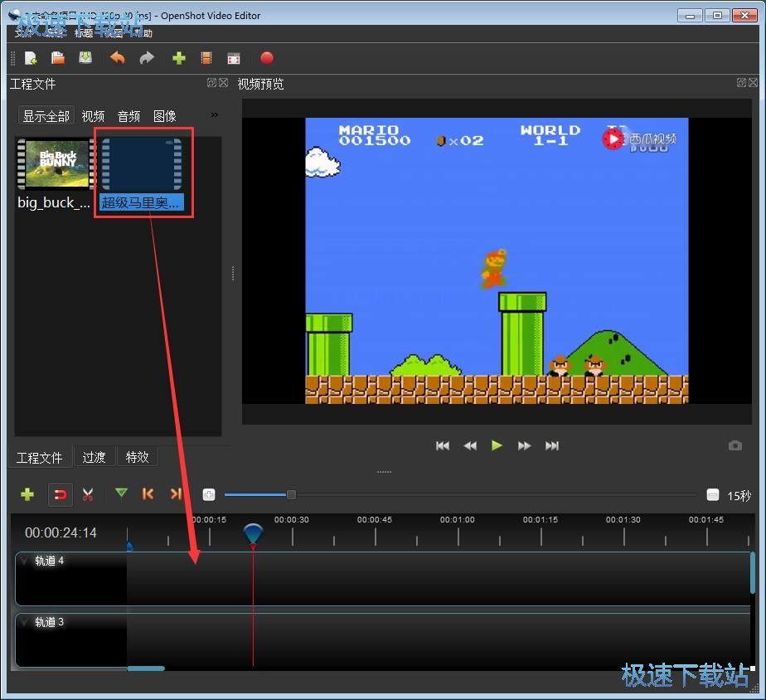766x700 pixels.
Task: Add a new track to timeline
Action: click(x=28, y=494)
